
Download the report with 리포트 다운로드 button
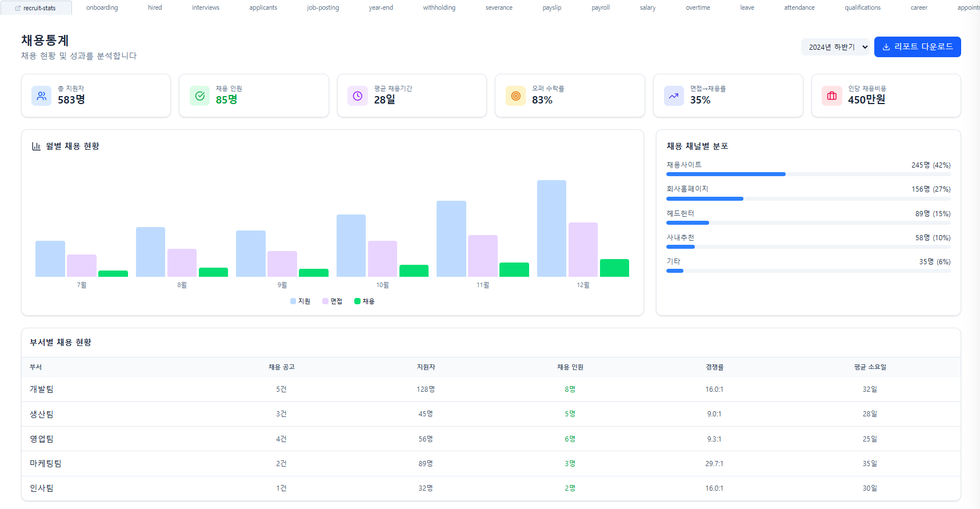coord(917,47)
